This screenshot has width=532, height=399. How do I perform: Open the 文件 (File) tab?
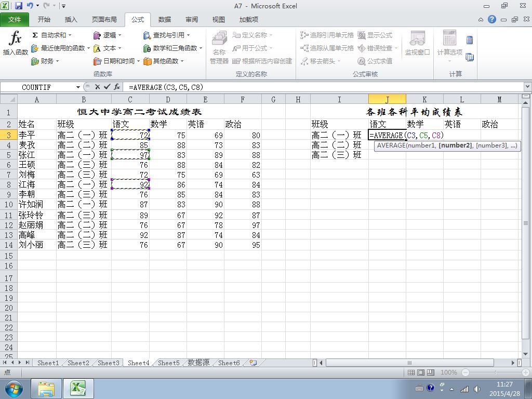14,20
